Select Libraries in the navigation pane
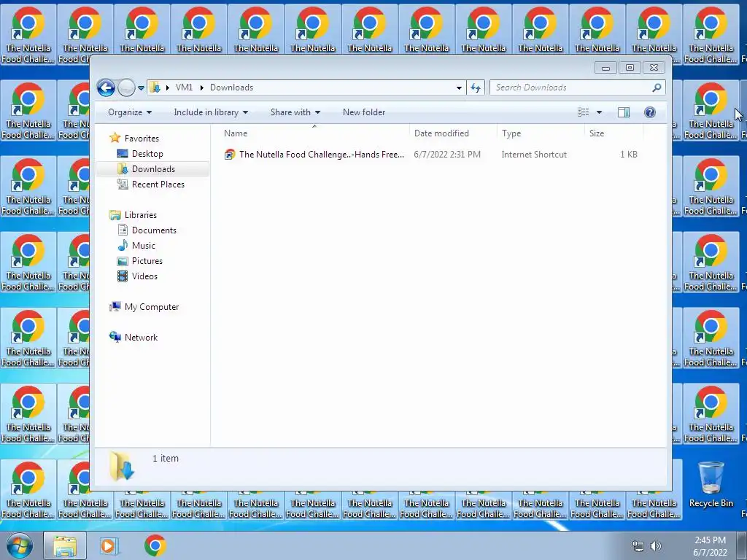This screenshot has height=560, width=747. point(141,215)
